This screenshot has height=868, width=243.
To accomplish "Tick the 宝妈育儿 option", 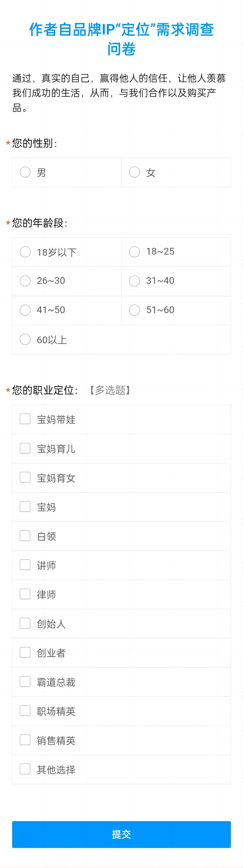I will [25, 448].
